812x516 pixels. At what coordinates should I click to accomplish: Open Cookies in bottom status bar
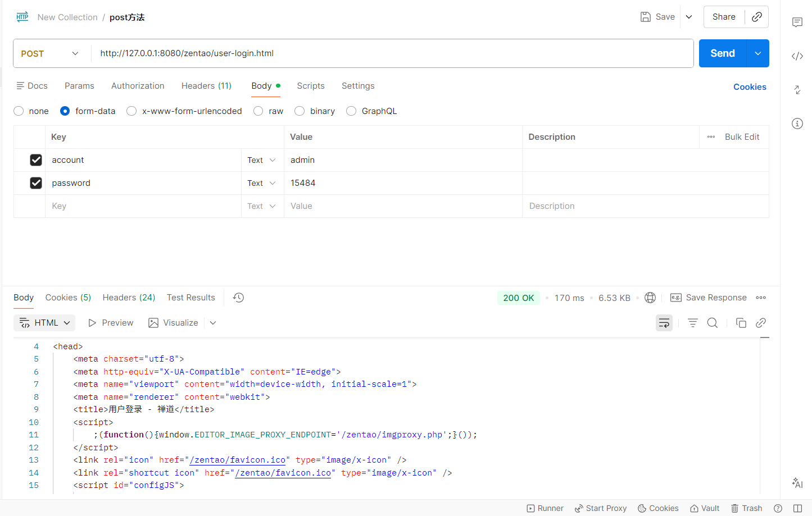(x=658, y=508)
